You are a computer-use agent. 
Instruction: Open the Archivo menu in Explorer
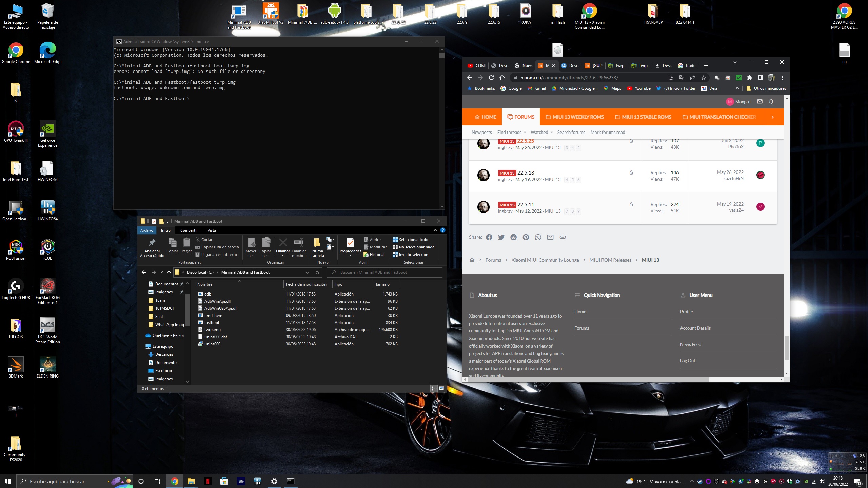point(147,230)
